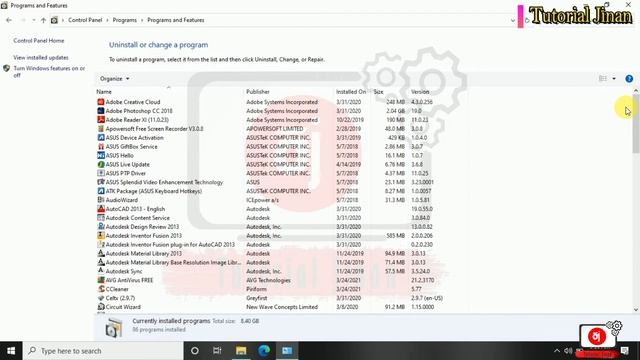Expand the address bar history dropdown
The height and width of the screenshot is (360, 640).
(x=513, y=20)
